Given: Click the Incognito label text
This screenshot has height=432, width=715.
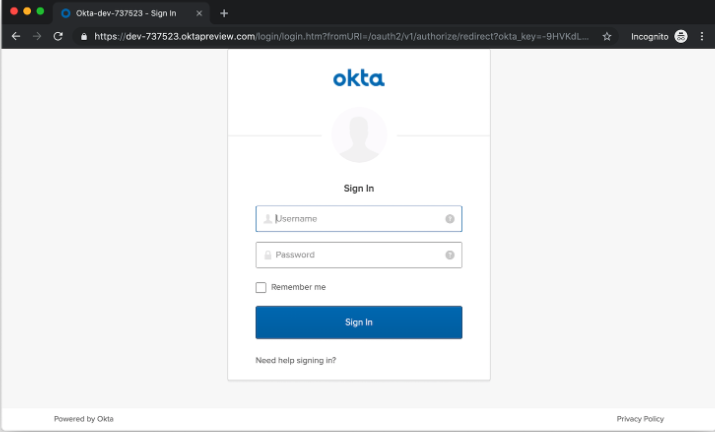Looking at the screenshot, I should coord(650,36).
